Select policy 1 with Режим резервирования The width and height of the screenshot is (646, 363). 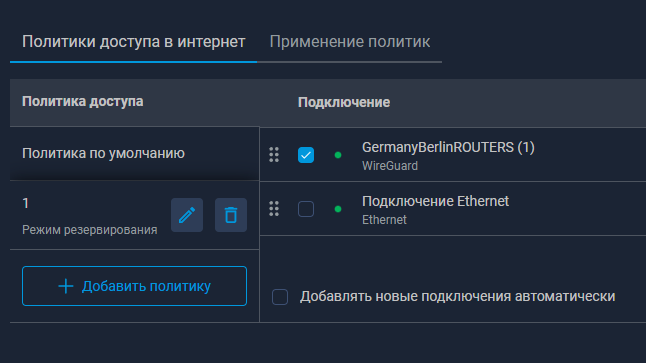[x=90, y=215]
